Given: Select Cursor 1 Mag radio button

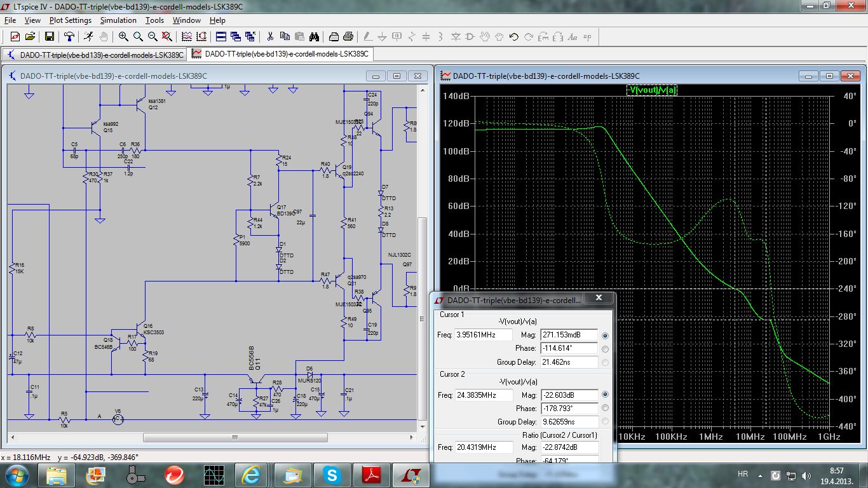Looking at the screenshot, I should click(604, 335).
